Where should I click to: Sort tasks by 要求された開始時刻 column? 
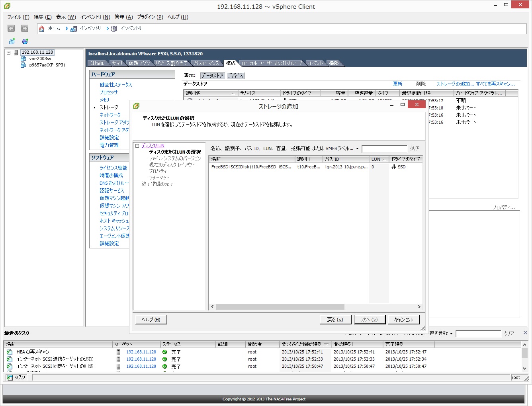[x=305, y=344]
